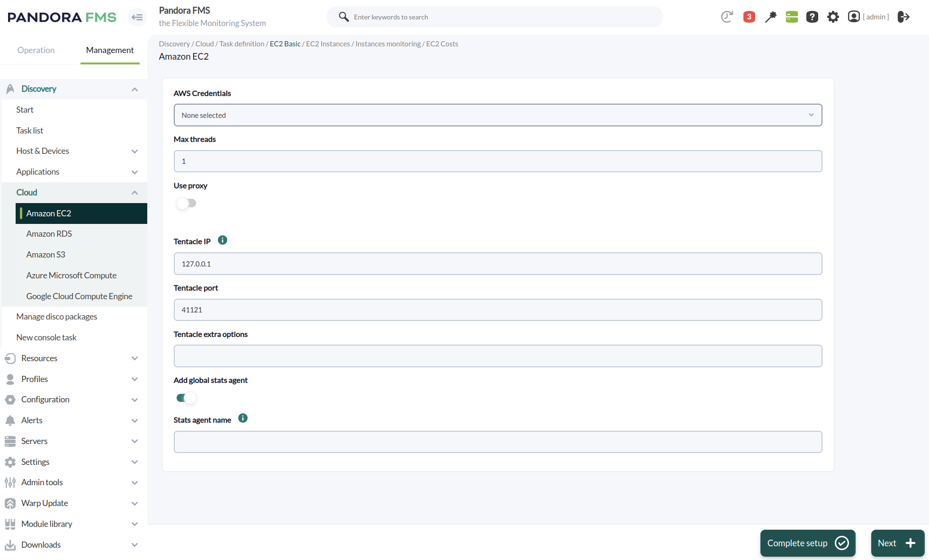Screen dimensions: 929x560
Task: Click the Stats agent name info icon
Action: [x=243, y=418]
